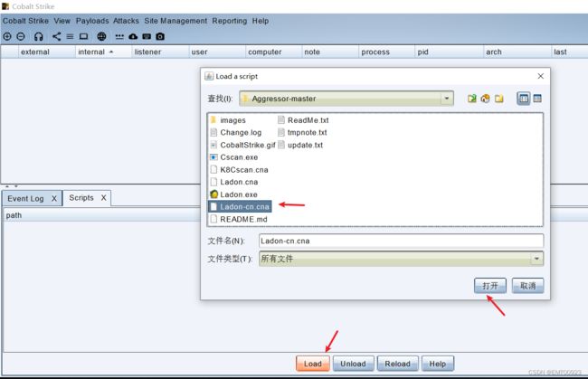Open downloads cloud icon
This screenshot has width=588, height=379.
tap(133, 36)
